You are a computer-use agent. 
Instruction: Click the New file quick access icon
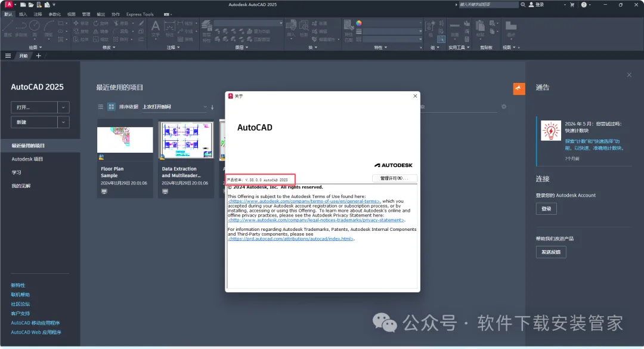(23, 5)
